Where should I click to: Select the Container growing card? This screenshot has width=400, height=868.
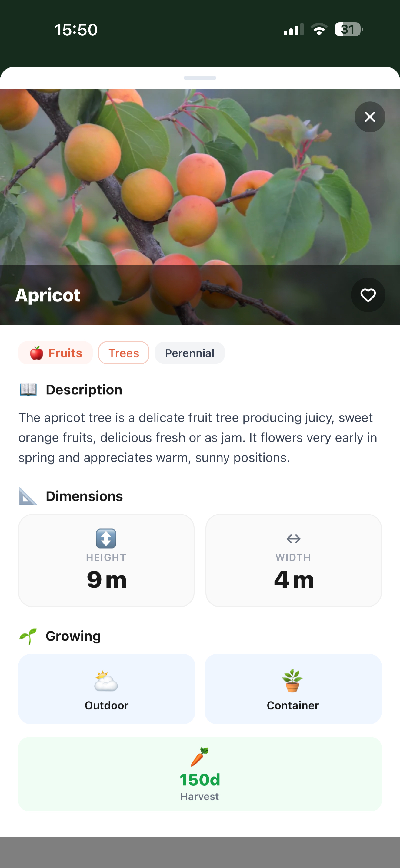pos(293,689)
